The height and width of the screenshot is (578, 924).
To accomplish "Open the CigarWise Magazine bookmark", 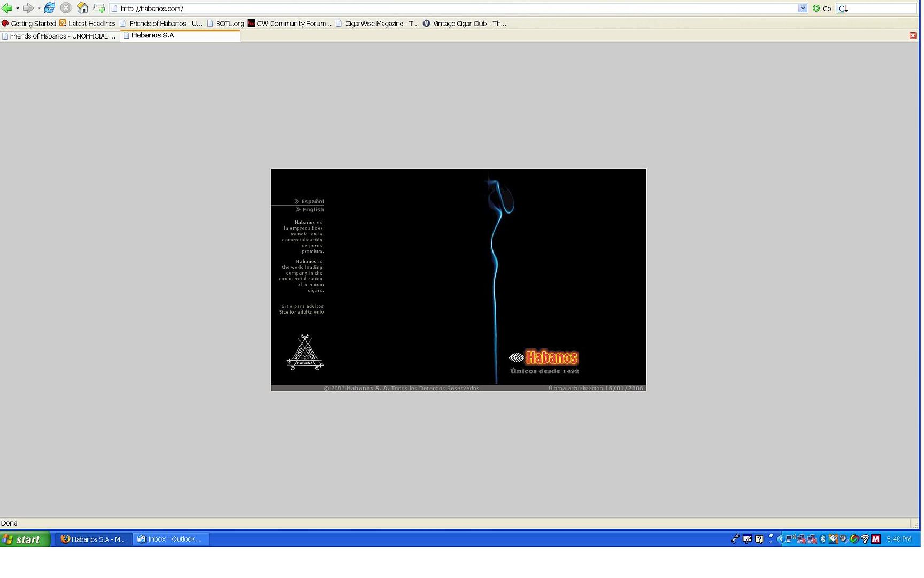I will pyautogui.click(x=377, y=24).
